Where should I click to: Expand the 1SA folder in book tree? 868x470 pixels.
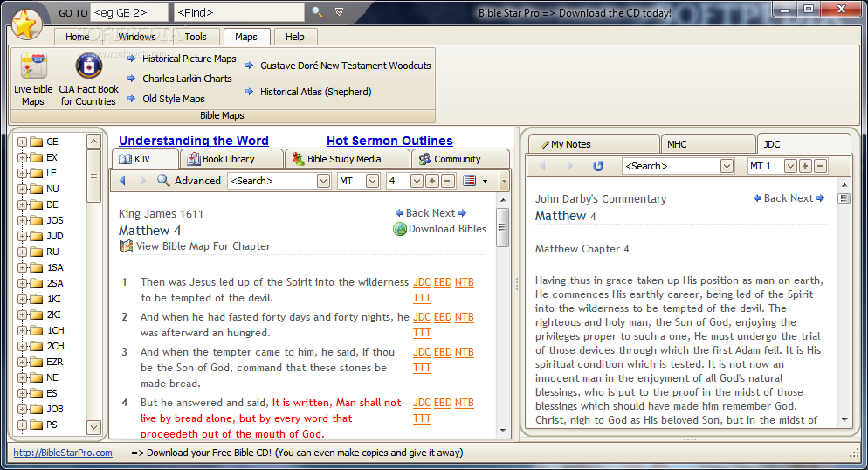click(22, 267)
